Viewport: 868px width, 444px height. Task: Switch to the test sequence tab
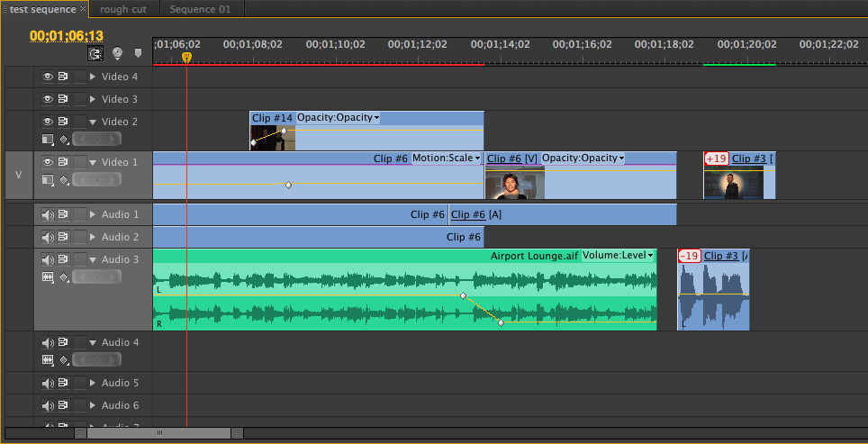click(42, 9)
